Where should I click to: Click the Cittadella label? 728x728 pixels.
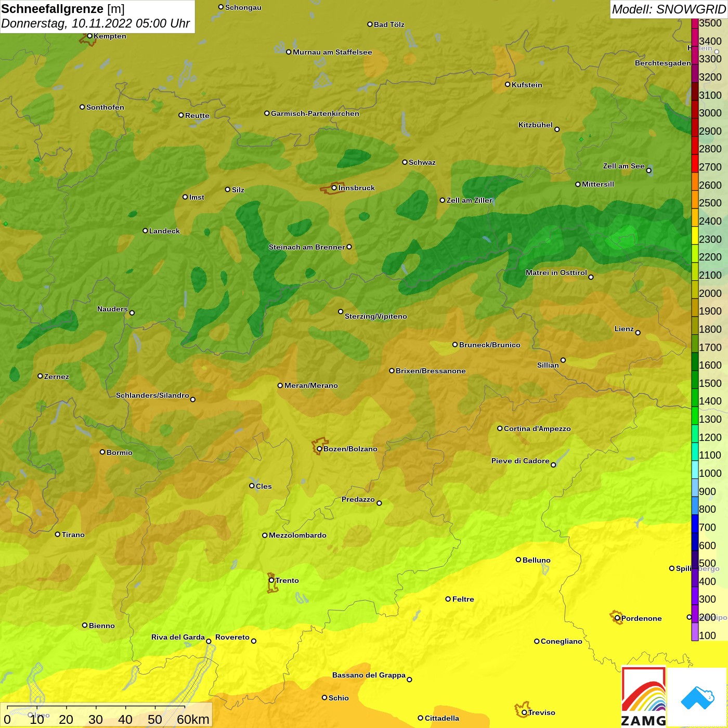coord(442,718)
